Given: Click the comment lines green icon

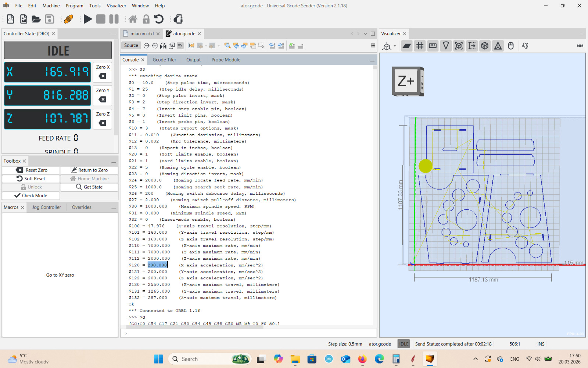Looking at the screenshot, I should (292, 46).
